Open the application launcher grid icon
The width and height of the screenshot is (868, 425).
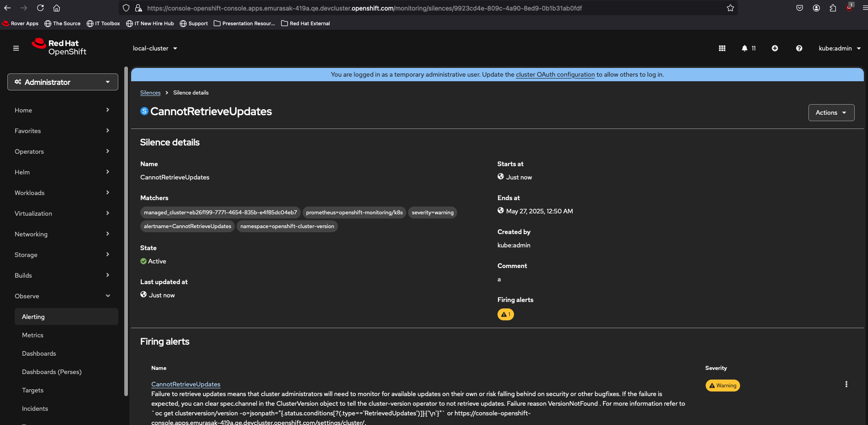click(722, 48)
